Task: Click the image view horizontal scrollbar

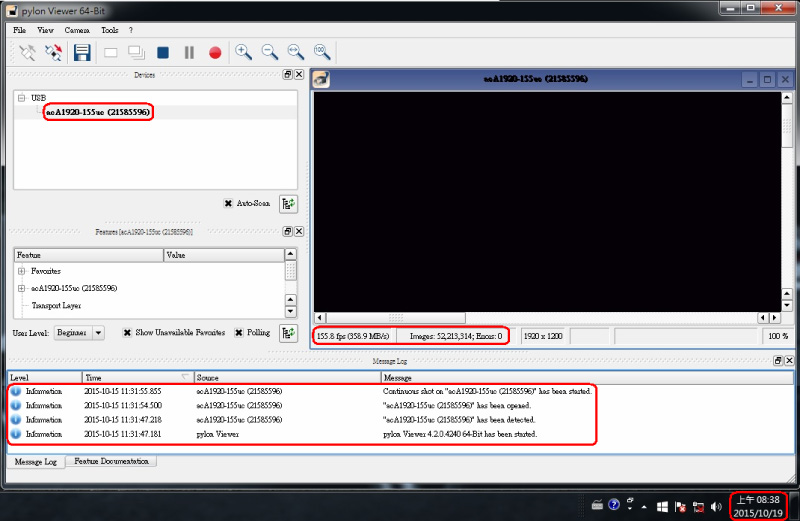Action: pos(545,317)
